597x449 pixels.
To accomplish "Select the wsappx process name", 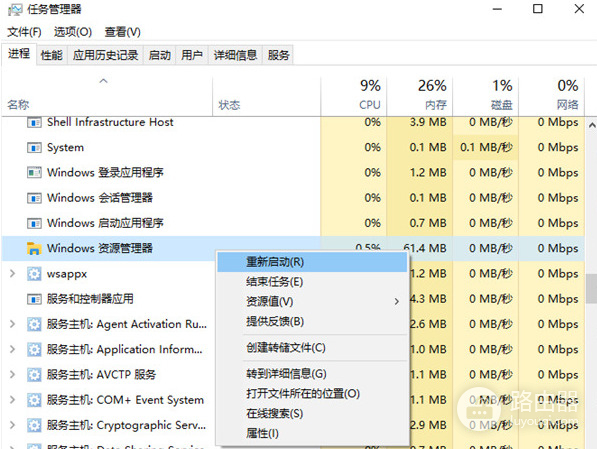I will tap(67, 274).
